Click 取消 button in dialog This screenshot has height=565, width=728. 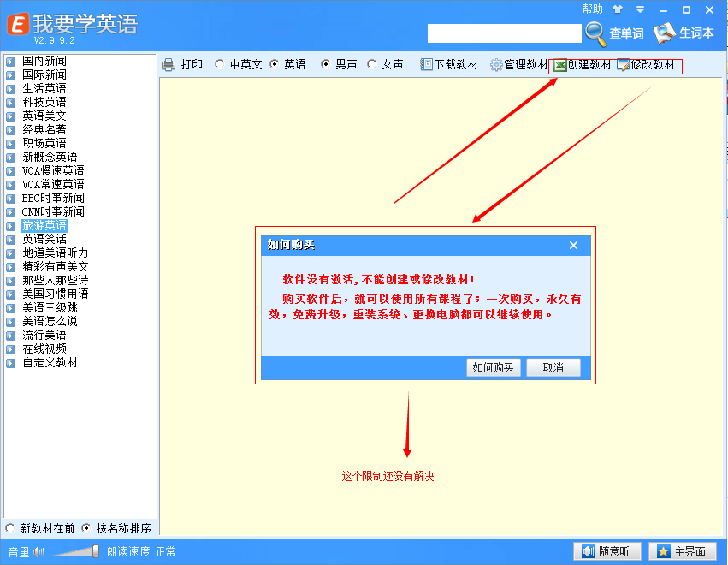coord(553,367)
